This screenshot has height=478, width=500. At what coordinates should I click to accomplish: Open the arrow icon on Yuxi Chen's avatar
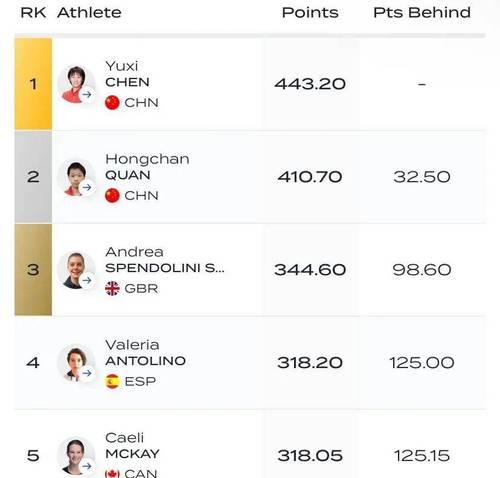(x=87, y=95)
